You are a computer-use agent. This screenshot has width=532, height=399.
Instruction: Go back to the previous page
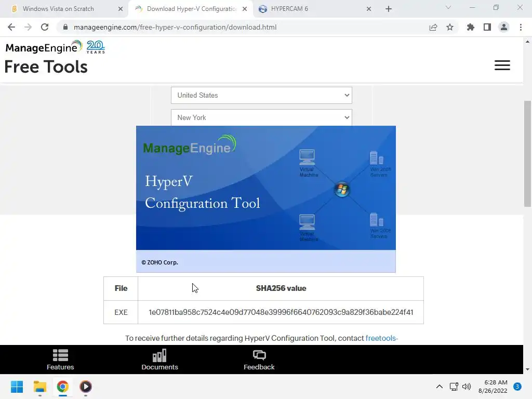pos(11,27)
